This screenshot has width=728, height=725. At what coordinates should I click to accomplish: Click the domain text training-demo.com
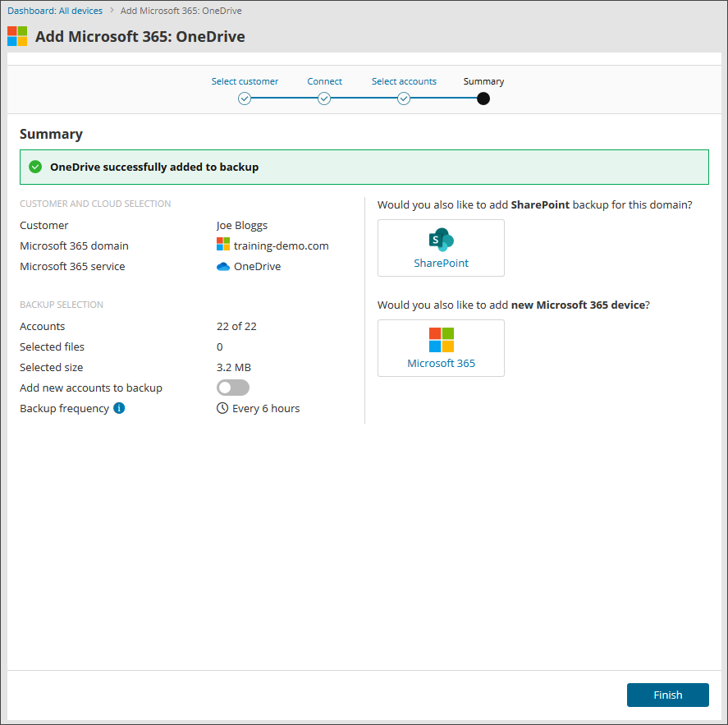[282, 245]
